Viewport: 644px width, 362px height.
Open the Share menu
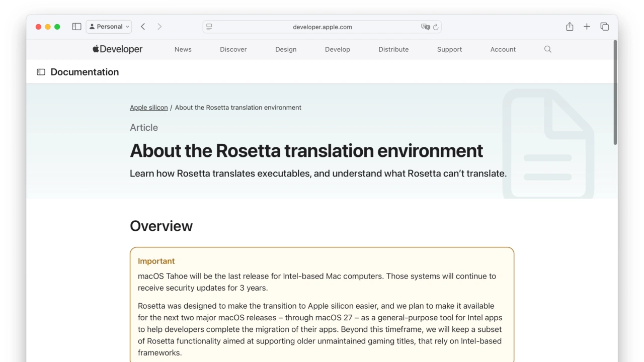click(x=570, y=27)
